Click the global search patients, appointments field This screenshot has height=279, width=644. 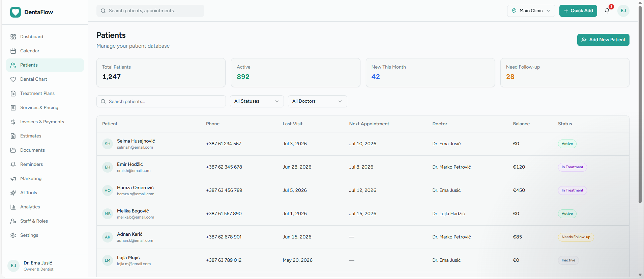150,11
